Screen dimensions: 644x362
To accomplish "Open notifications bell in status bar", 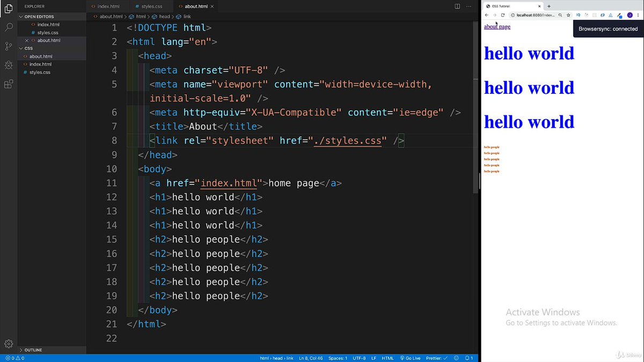I will coord(469,358).
